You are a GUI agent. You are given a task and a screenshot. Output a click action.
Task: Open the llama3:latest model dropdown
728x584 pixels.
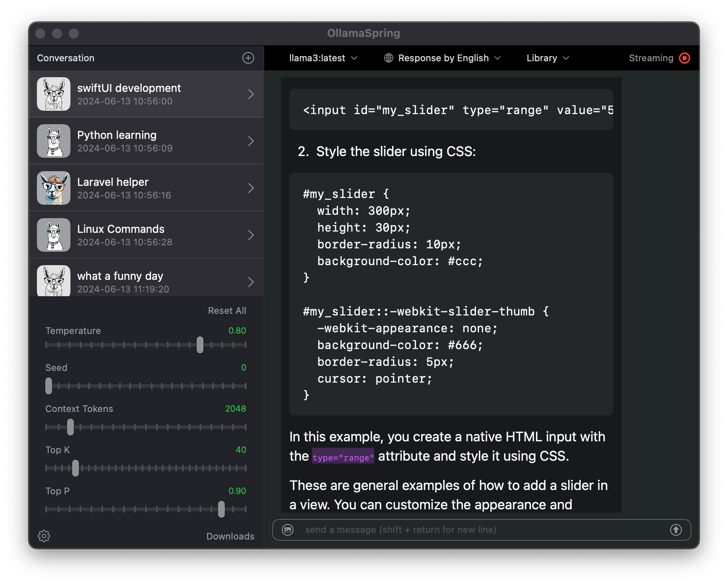323,58
